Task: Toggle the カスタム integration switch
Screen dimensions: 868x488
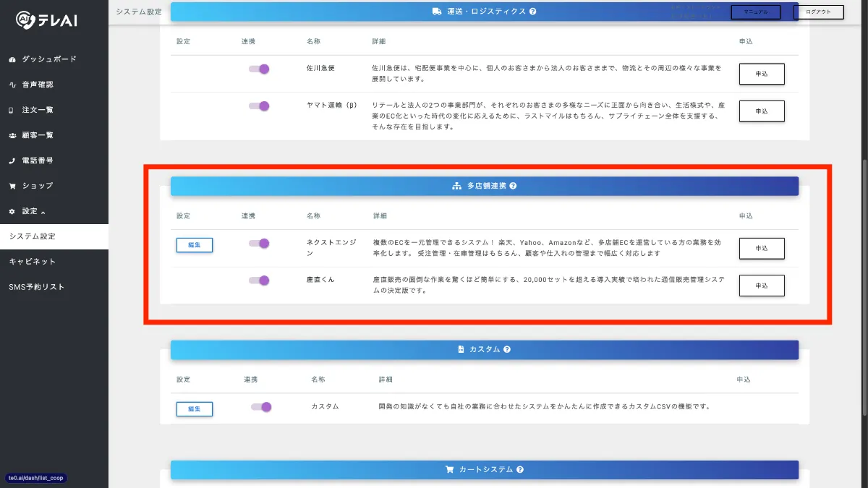Action: (261, 407)
